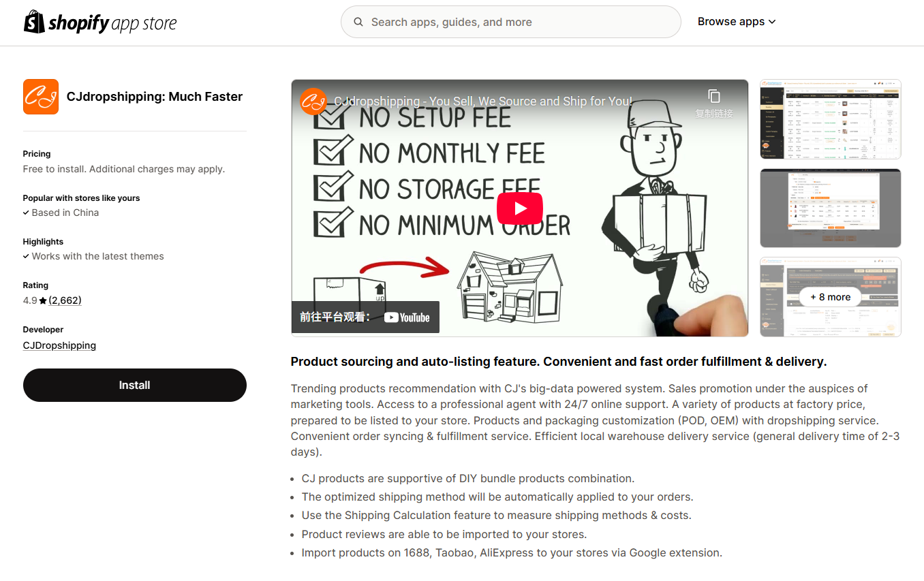The image size is (924, 581).
Task: Click the Shopify app store logo
Action: 100,22
